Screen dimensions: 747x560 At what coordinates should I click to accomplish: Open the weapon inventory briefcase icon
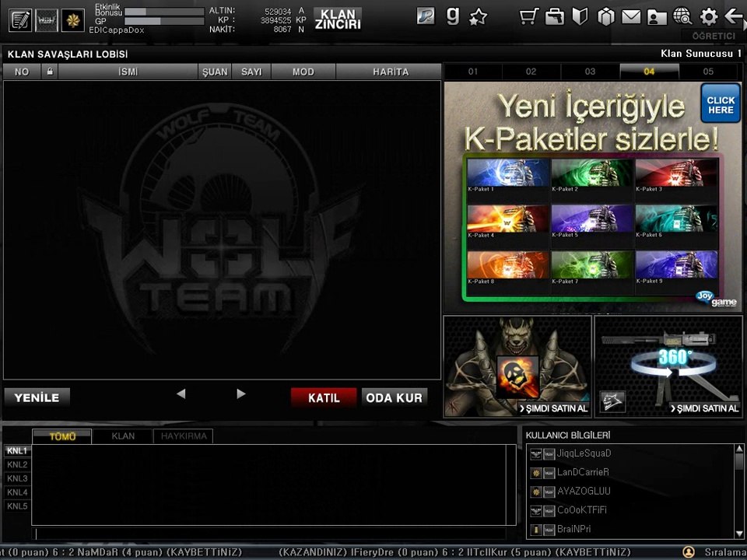tap(555, 16)
